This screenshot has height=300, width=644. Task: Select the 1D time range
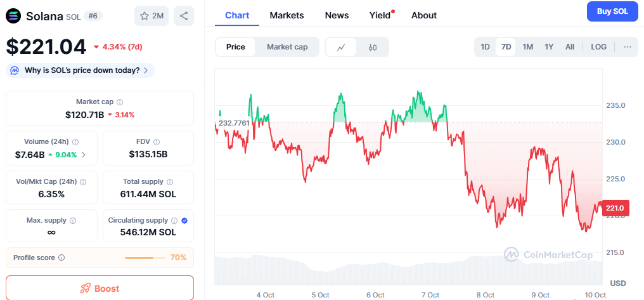[485, 47]
